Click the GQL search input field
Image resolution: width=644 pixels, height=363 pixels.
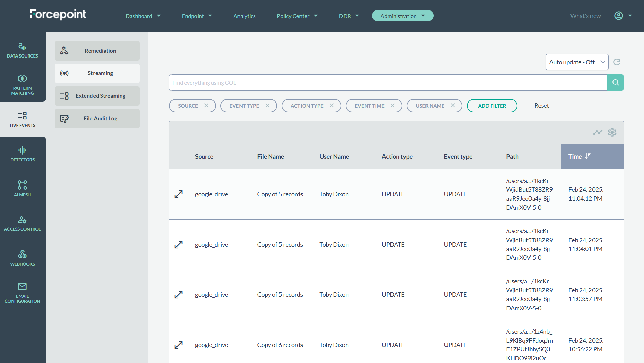(x=388, y=83)
